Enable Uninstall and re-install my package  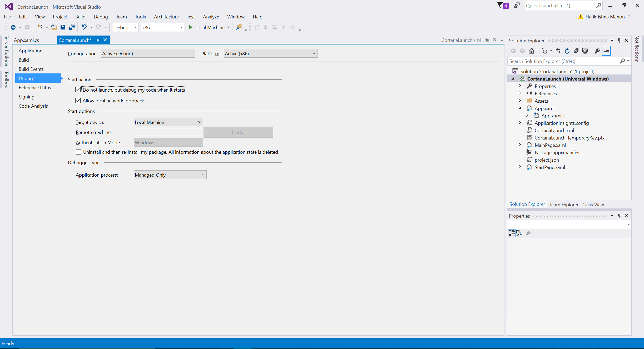click(x=78, y=152)
